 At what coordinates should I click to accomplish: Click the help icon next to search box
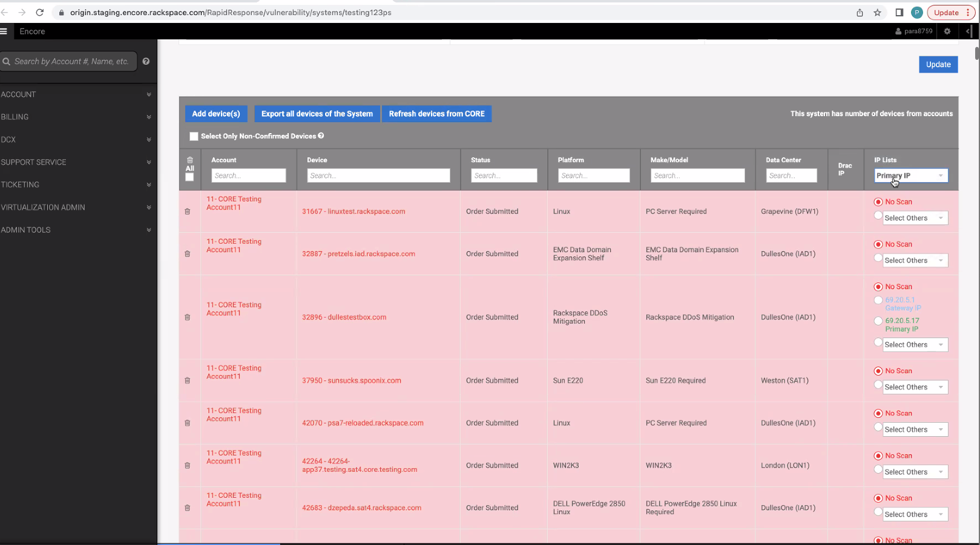[146, 61]
